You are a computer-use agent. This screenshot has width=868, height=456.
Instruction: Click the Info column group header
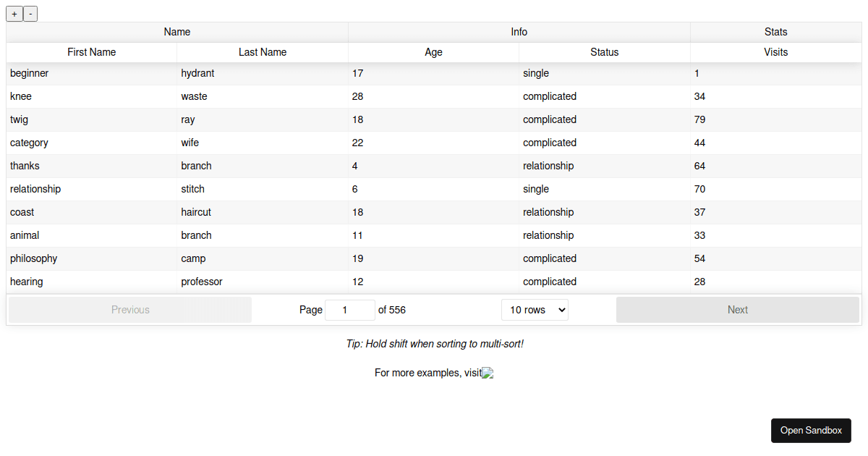tap(519, 32)
